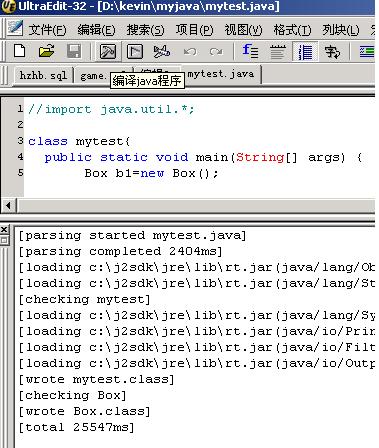Click the Redo arrow icon
Viewport: 379px width, 448px height.
click(216, 52)
